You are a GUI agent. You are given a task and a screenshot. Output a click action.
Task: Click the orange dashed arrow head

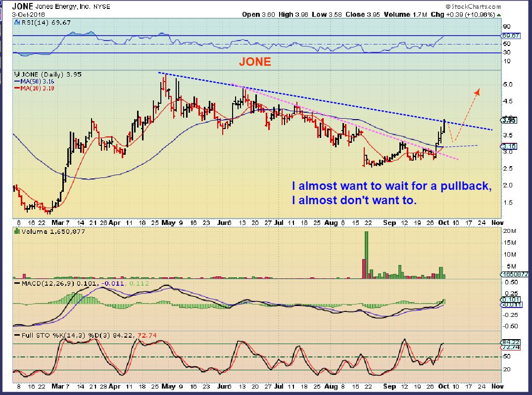coord(477,91)
